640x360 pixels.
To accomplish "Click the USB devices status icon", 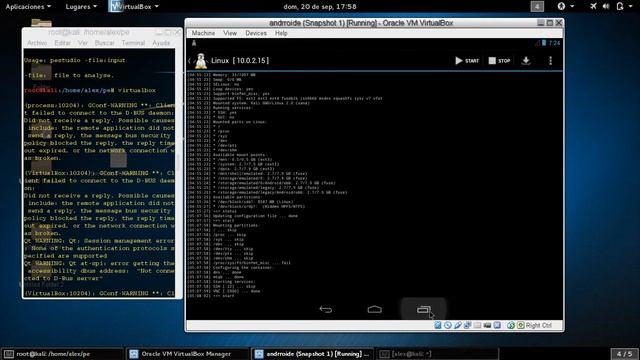I will tap(458, 325).
